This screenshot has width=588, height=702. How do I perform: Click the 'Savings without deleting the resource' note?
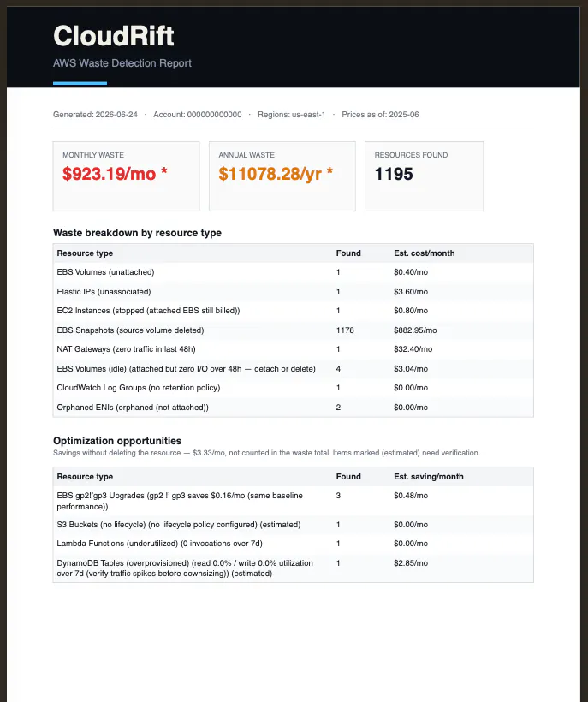pos(266,453)
